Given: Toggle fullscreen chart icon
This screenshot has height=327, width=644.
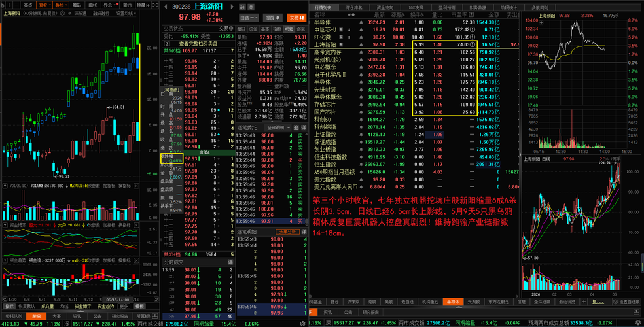Looking at the screenshot, I should (x=155, y=5).
